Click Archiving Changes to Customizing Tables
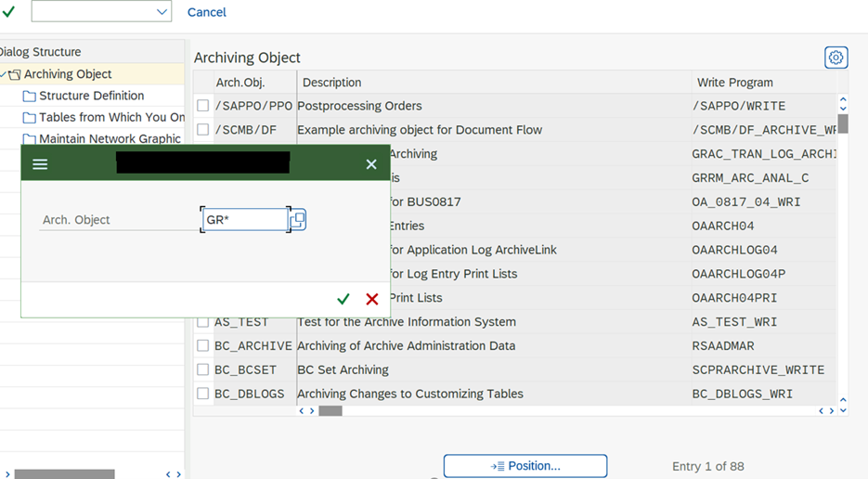 [409, 394]
